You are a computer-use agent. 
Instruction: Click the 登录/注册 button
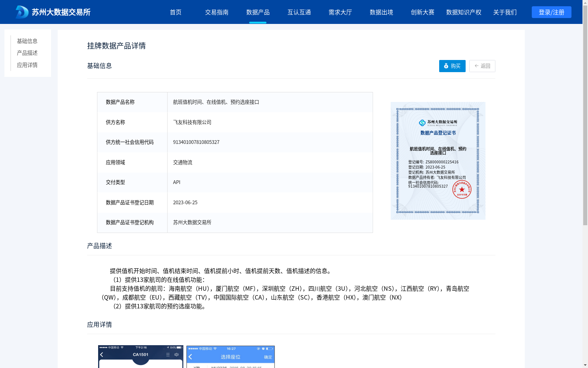pos(551,12)
